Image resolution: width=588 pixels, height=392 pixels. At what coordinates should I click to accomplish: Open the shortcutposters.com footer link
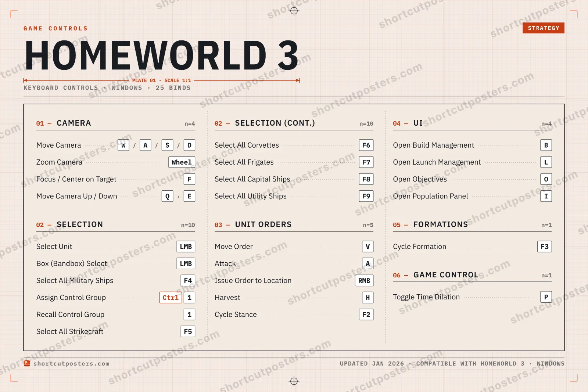(71, 364)
